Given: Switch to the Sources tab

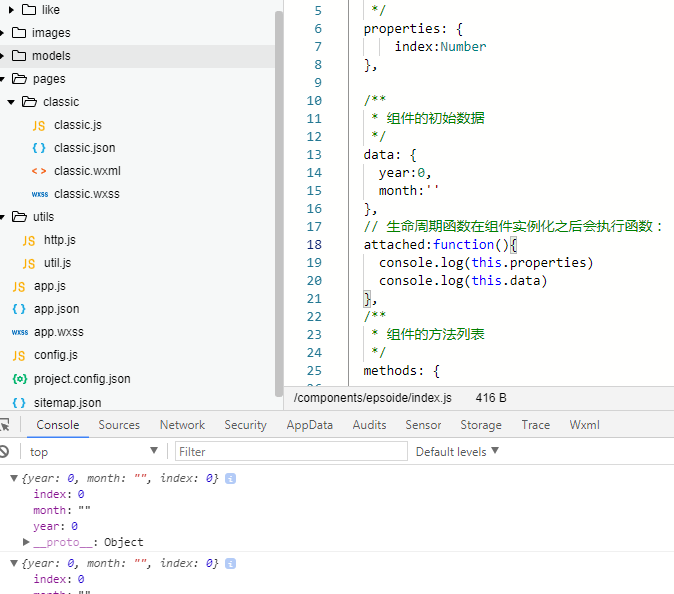Looking at the screenshot, I should 119,425.
